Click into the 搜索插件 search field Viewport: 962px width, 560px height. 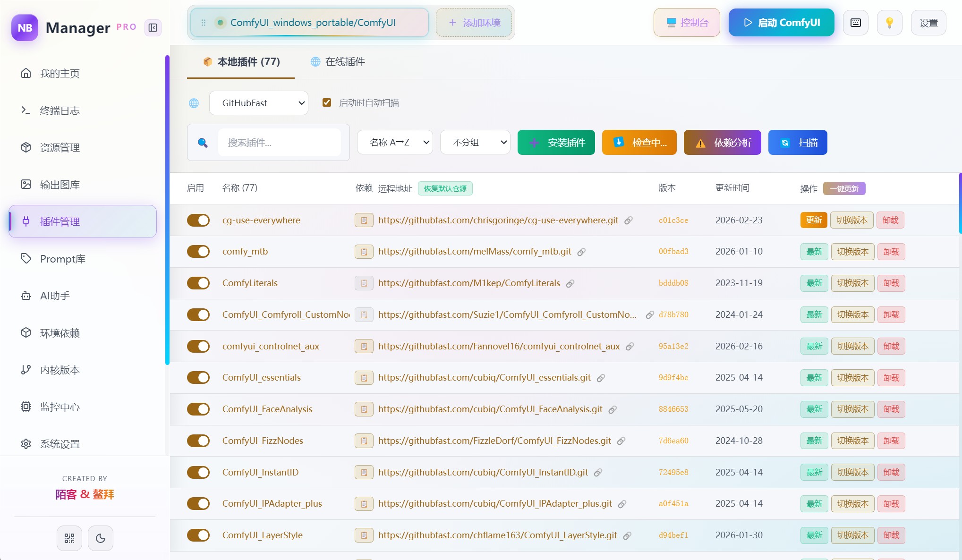pyautogui.click(x=280, y=143)
